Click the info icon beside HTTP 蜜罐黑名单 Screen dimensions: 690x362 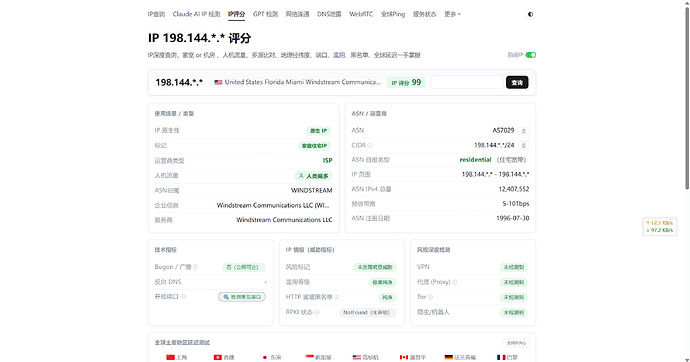tap(337, 297)
